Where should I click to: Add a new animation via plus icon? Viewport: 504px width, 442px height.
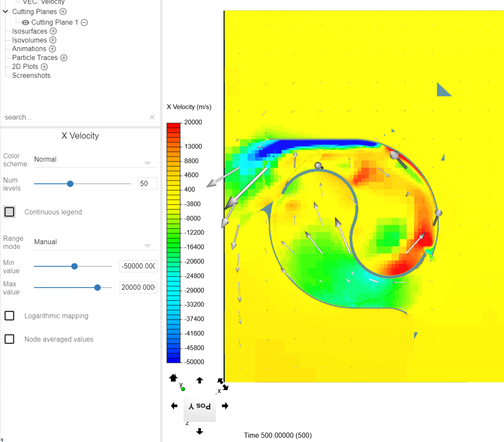(x=52, y=49)
